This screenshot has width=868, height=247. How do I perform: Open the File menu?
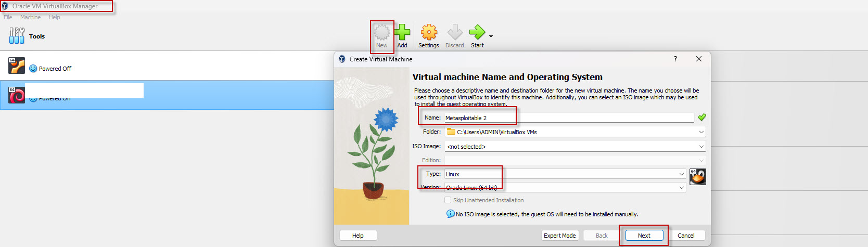8,17
